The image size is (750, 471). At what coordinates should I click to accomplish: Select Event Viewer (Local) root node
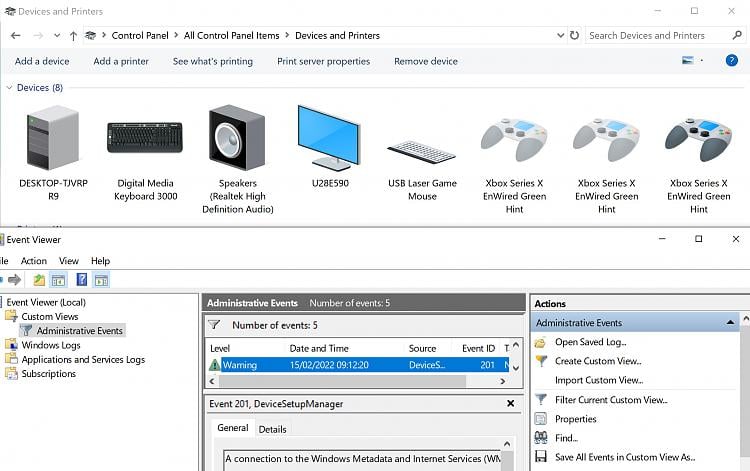(46, 302)
